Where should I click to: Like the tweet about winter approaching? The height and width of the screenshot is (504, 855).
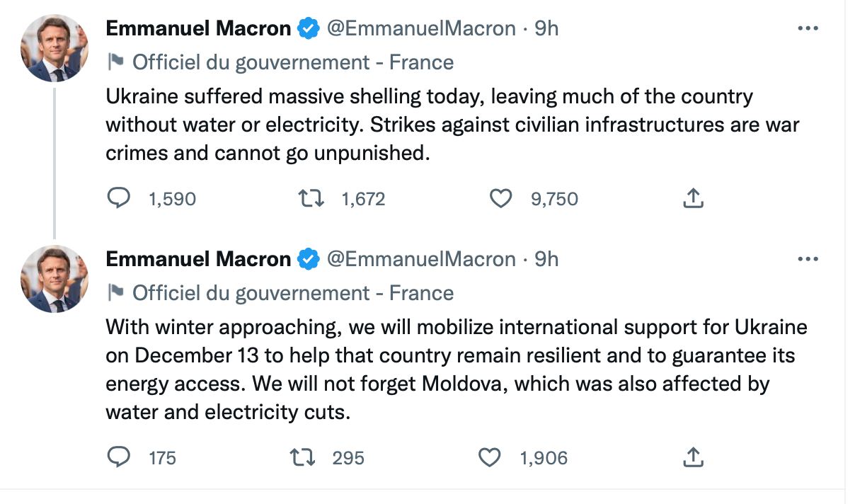pyautogui.click(x=490, y=458)
